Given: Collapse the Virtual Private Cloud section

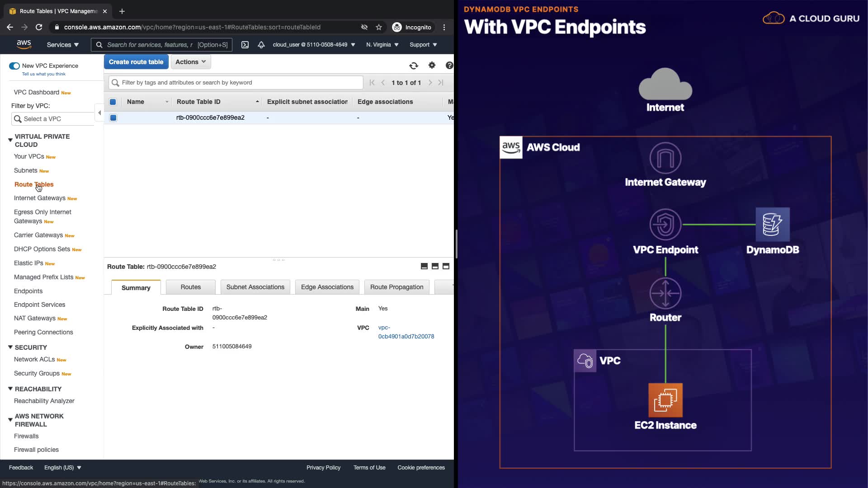Looking at the screenshot, I should pos(10,140).
